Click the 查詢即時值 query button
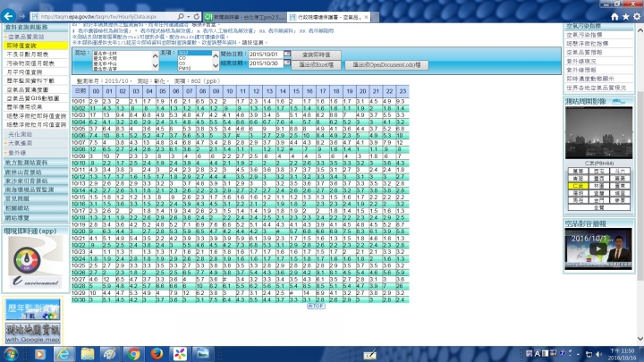The width and height of the screenshot is (644, 362). click(316, 55)
